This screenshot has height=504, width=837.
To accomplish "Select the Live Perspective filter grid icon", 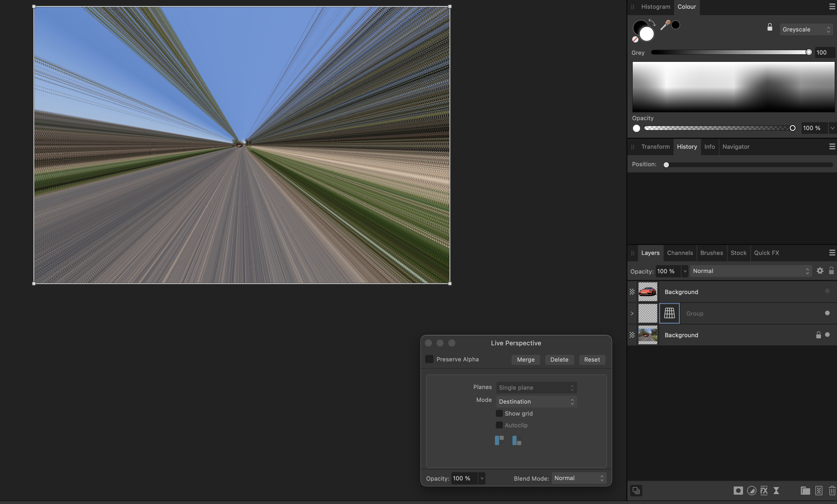I will [x=669, y=313].
